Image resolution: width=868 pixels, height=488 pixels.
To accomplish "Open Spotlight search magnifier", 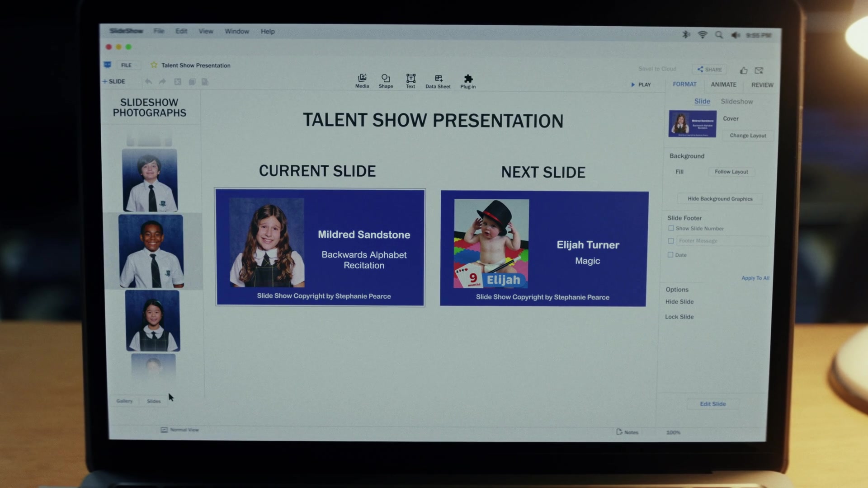I will pyautogui.click(x=719, y=35).
